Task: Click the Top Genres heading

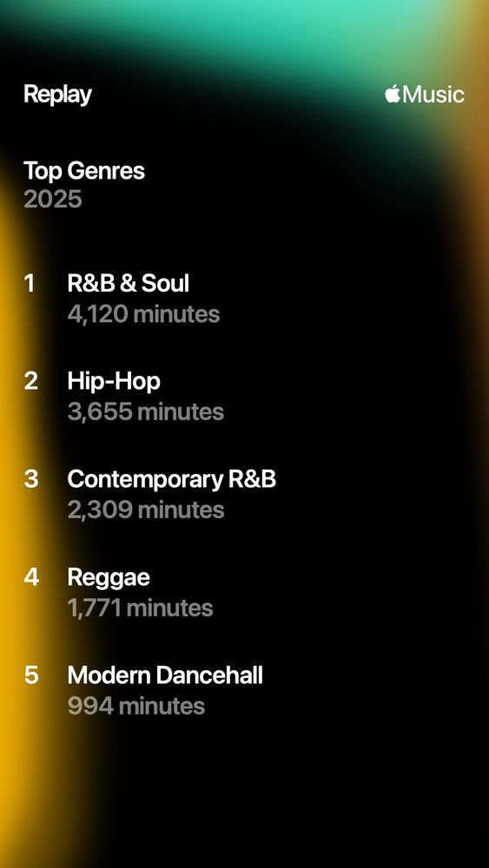Action: 84,171
